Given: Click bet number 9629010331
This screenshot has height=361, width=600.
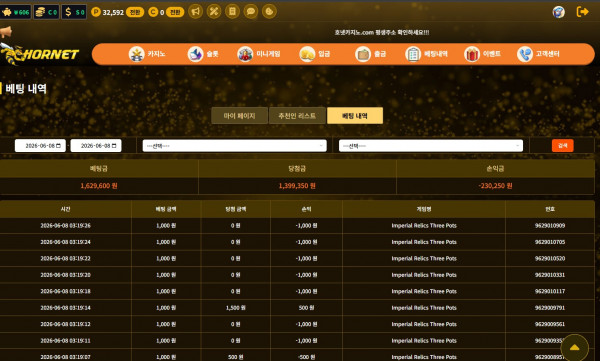Looking at the screenshot, I should coord(550,275).
